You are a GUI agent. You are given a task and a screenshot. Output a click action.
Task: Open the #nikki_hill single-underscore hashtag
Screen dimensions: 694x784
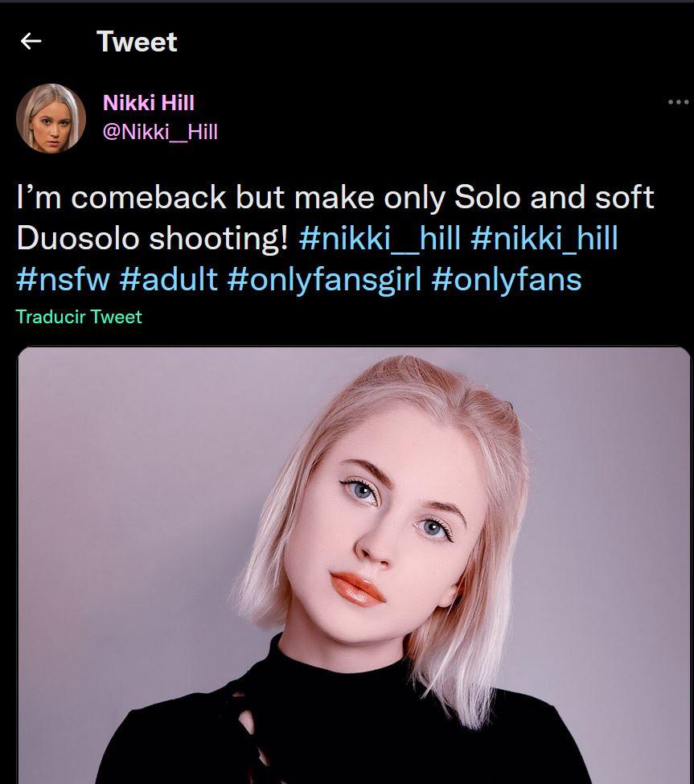(x=544, y=239)
